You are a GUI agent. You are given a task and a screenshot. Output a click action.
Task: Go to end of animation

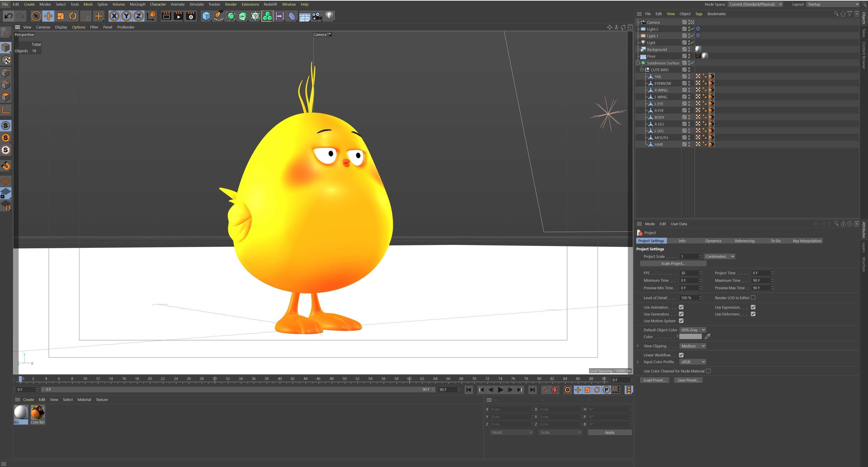(532, 390)
